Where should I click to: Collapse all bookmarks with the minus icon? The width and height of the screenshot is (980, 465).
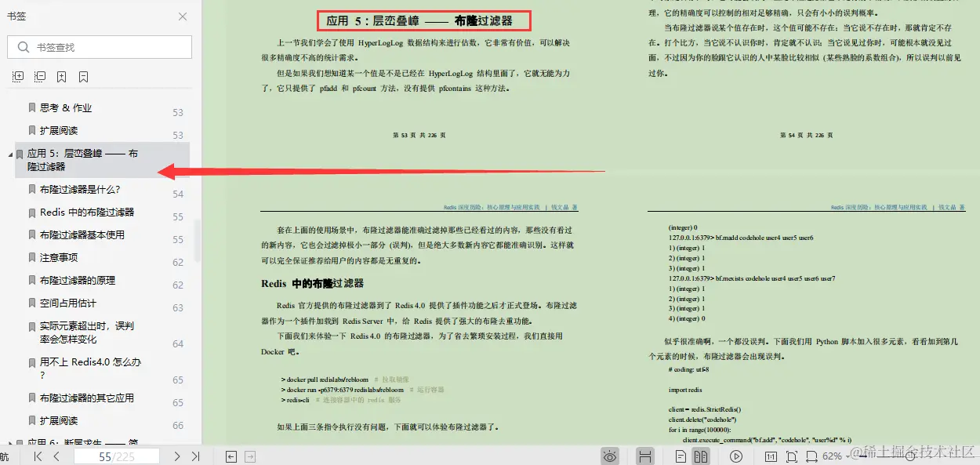39,76
